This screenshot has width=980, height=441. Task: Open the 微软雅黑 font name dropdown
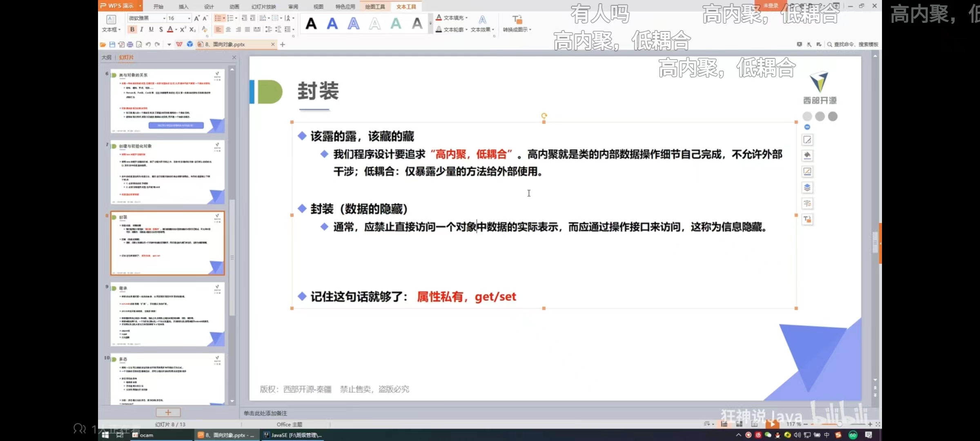(x=164, y=18)
